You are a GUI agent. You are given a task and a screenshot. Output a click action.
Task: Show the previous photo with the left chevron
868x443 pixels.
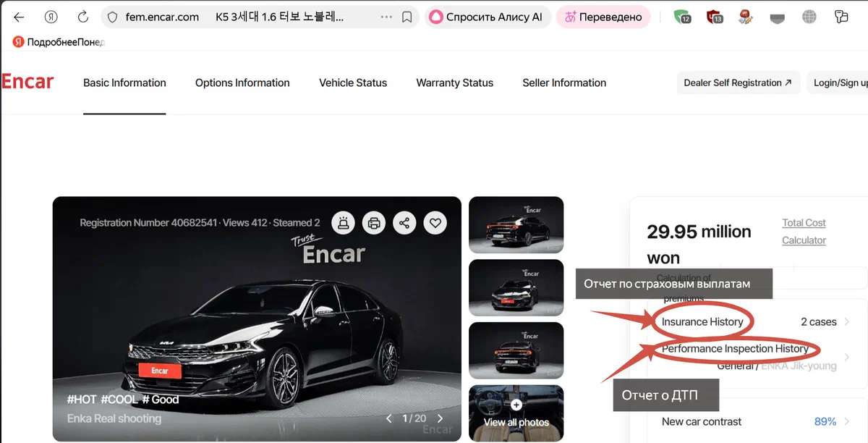click(x=388, y=418)
